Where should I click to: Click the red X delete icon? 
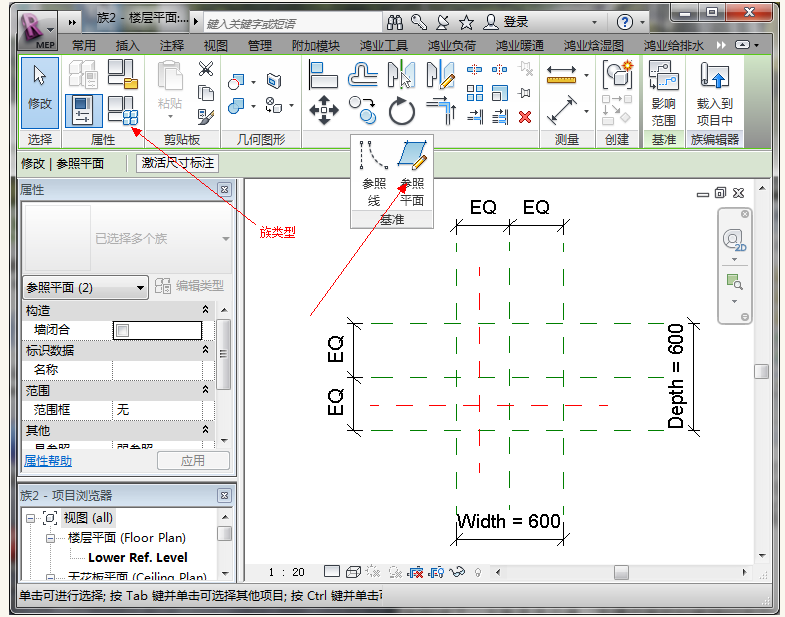click(525, 117)
